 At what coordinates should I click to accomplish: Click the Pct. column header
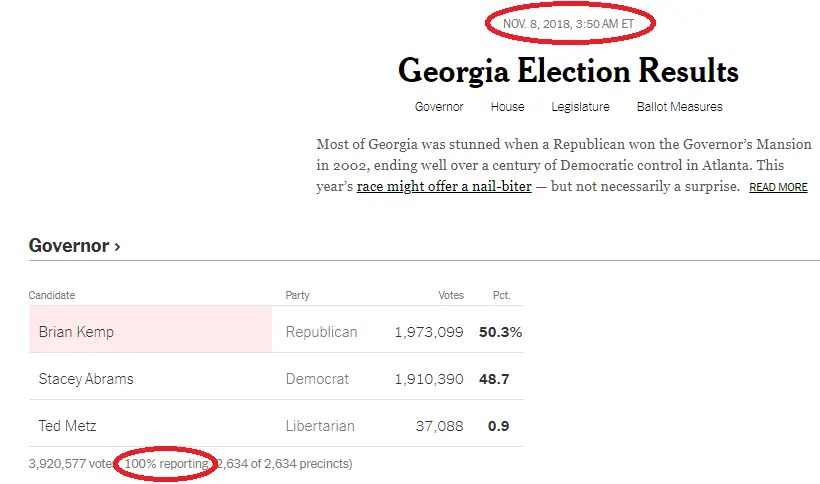point(501,295)
